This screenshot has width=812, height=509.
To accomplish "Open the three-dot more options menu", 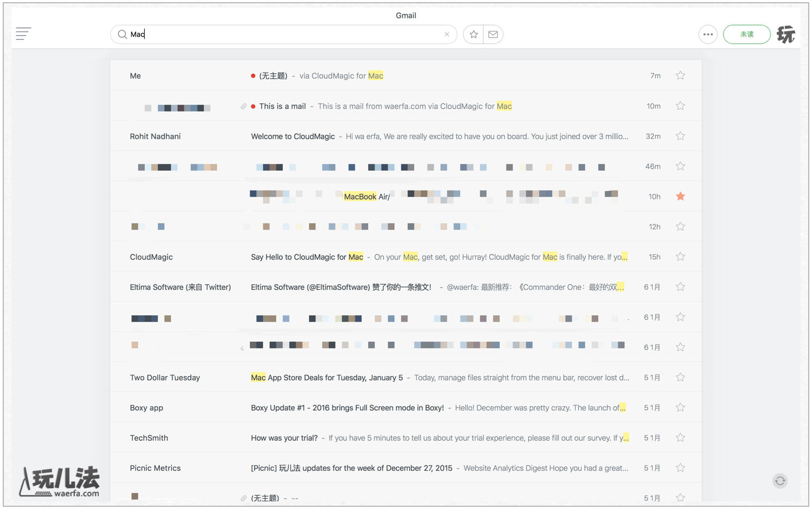I will click(x=708, y=34).
